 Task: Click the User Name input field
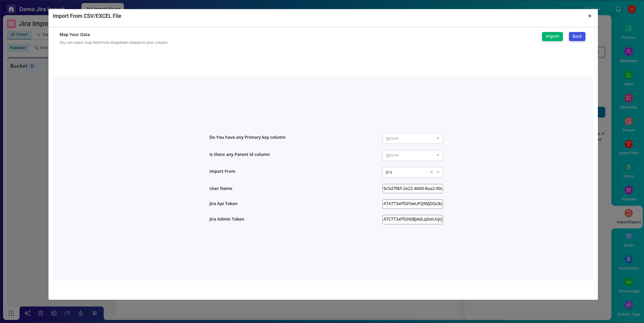click(412, 189)
